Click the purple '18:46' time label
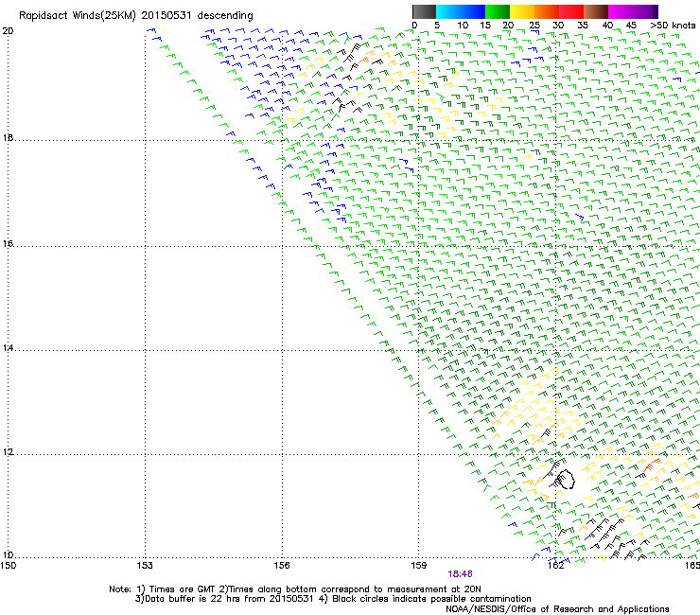This screenshot has height=615, width=700. pyautogui.click(x=461, y=574)
